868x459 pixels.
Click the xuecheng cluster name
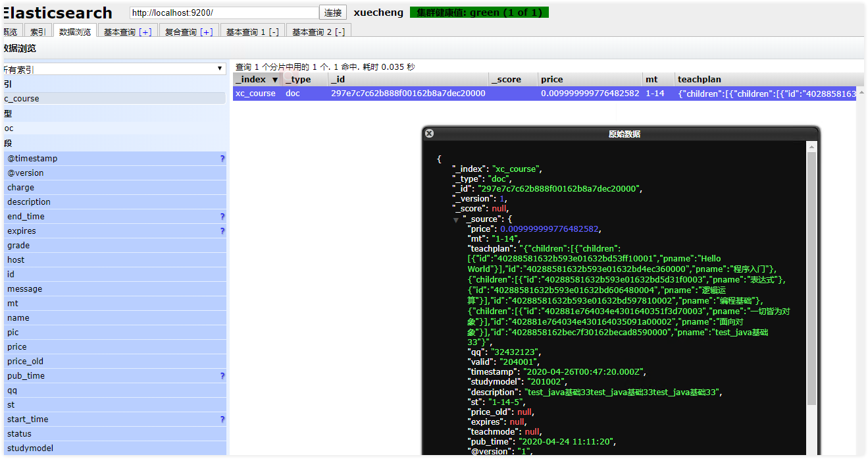pos(378,13)
